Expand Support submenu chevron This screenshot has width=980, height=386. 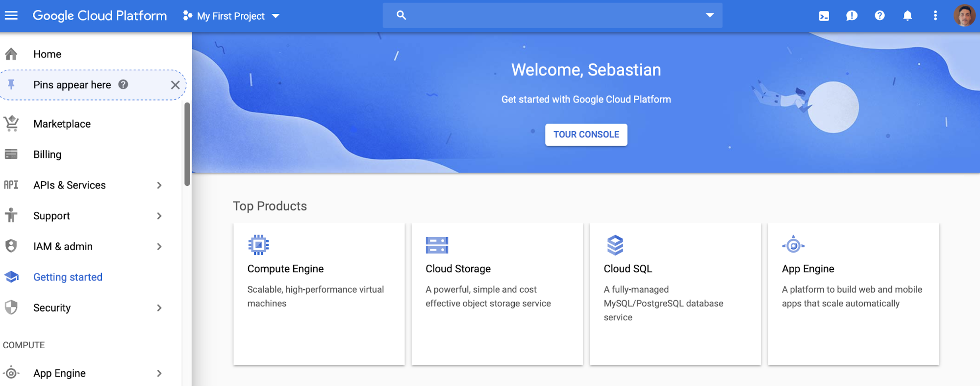click(x=159, y=216)
